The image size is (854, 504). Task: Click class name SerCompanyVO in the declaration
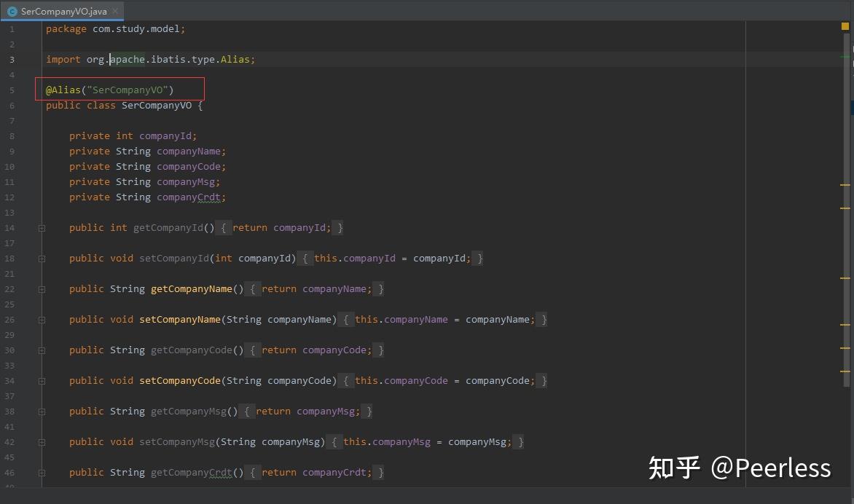(157, 105)
